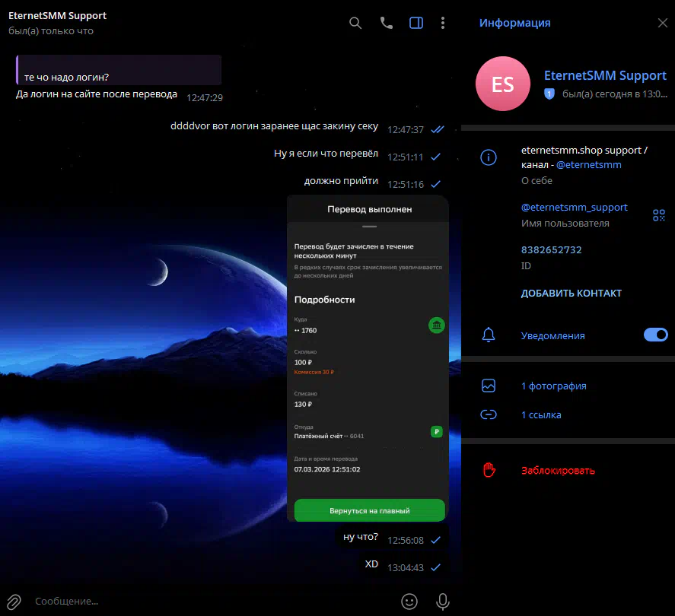This screenshot has width=675, height=616.
Task: Open the emoji picker
Action: click(x=409, y=602)
